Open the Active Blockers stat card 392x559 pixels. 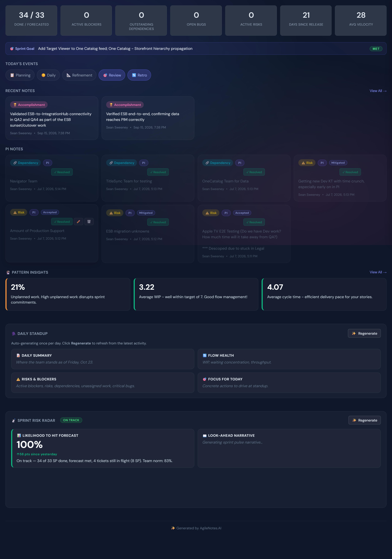click(86, 21)
